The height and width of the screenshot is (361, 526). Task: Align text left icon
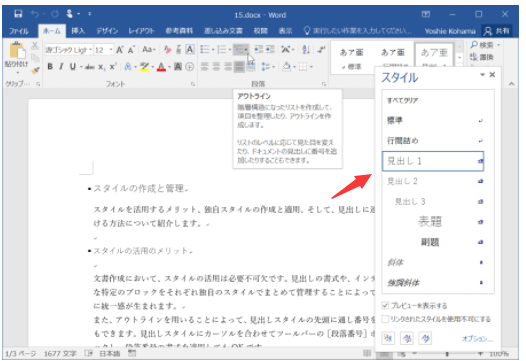click(205, 66)
